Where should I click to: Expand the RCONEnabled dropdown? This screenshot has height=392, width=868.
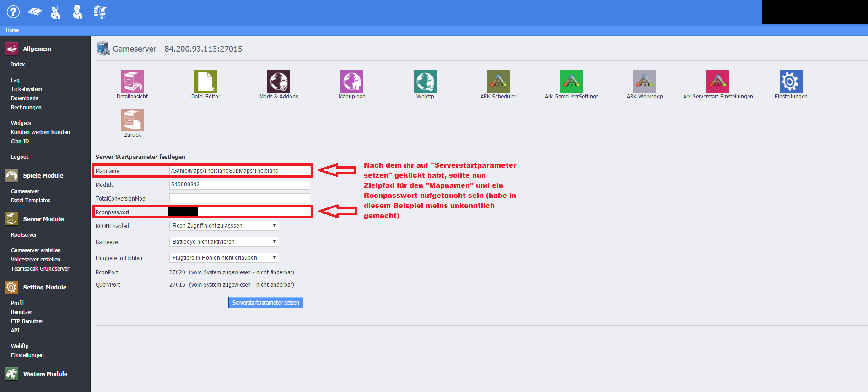(224, 226)
